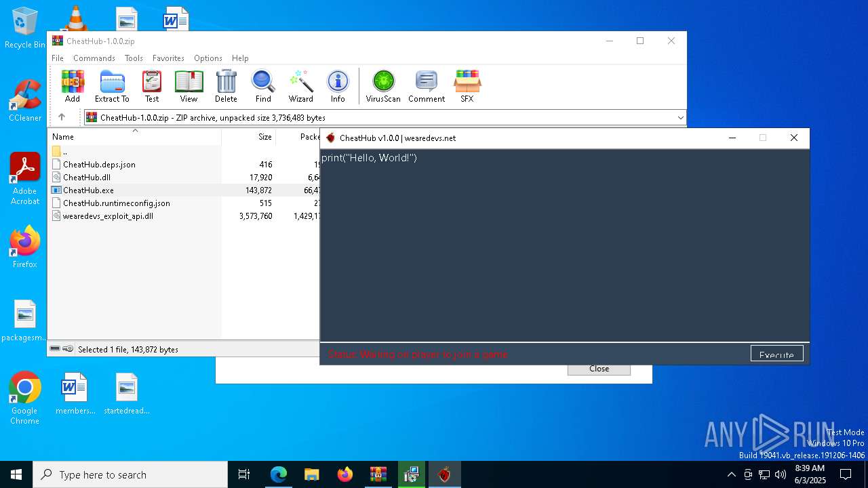Maximize the WinRAR window

[639, 41]
